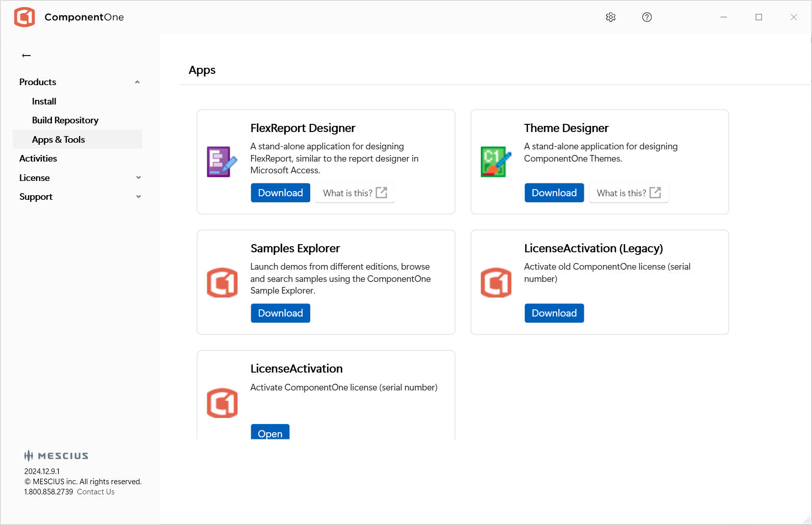
Task: Click the ComponentOne logo in title bar
Action: [x=24, y=17]
